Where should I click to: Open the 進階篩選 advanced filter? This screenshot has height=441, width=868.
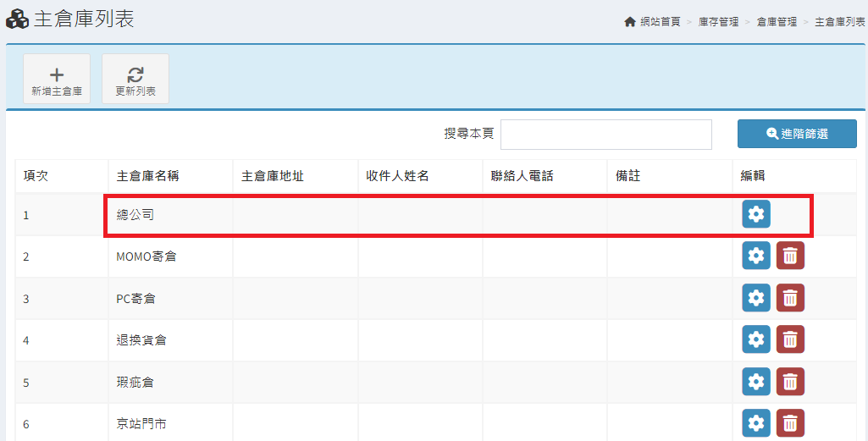[x=797, y=134]
